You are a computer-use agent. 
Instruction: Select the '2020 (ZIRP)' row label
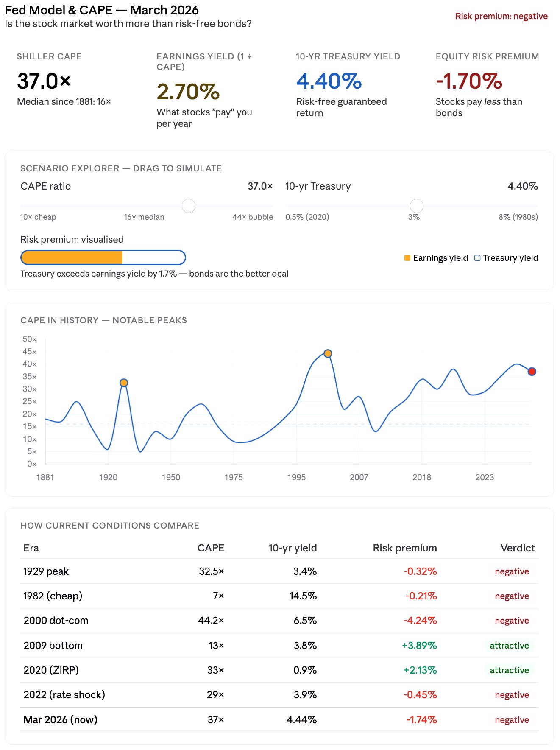click(x=51, y=670)
